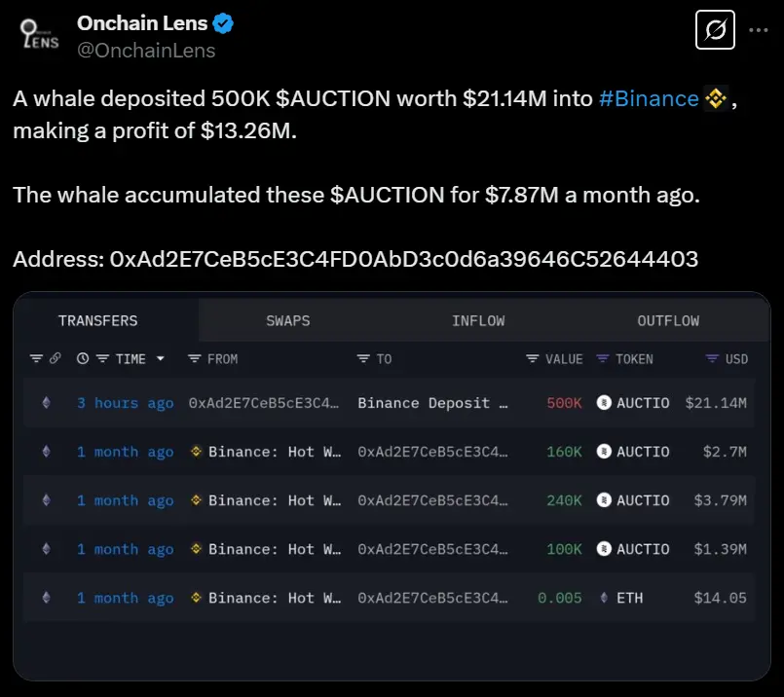Switch to the SWAPS tab

(x=287, y=319)
